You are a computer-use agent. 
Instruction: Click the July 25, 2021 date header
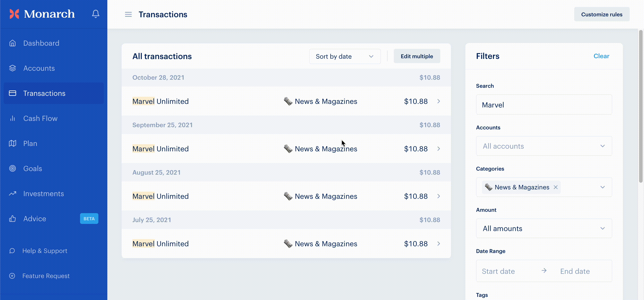(x=152, y=220)
